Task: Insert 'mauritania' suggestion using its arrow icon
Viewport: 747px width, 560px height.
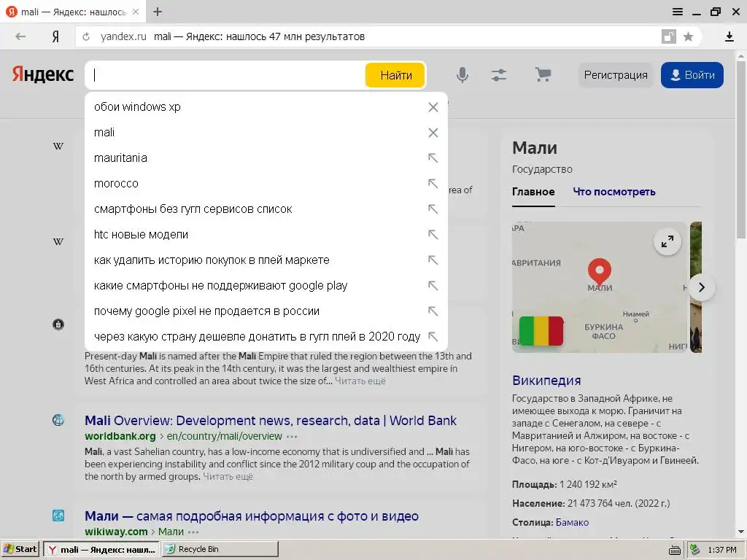Action: click(x=433, y=158)
